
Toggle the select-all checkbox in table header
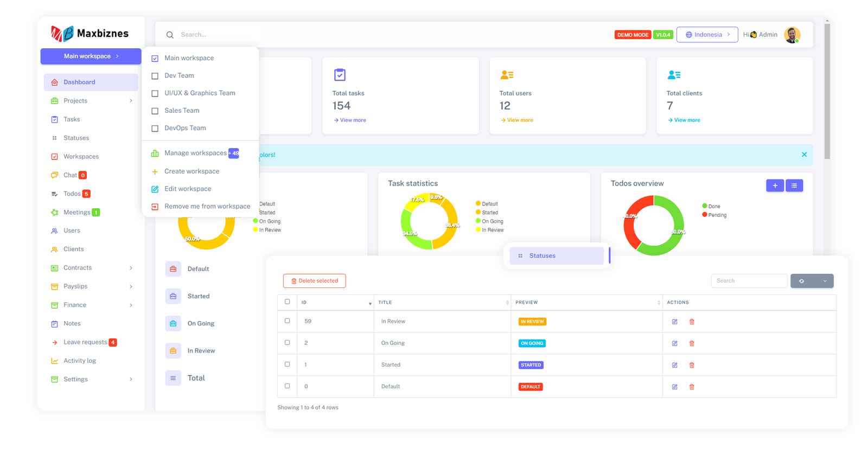(x=288, y=302)
